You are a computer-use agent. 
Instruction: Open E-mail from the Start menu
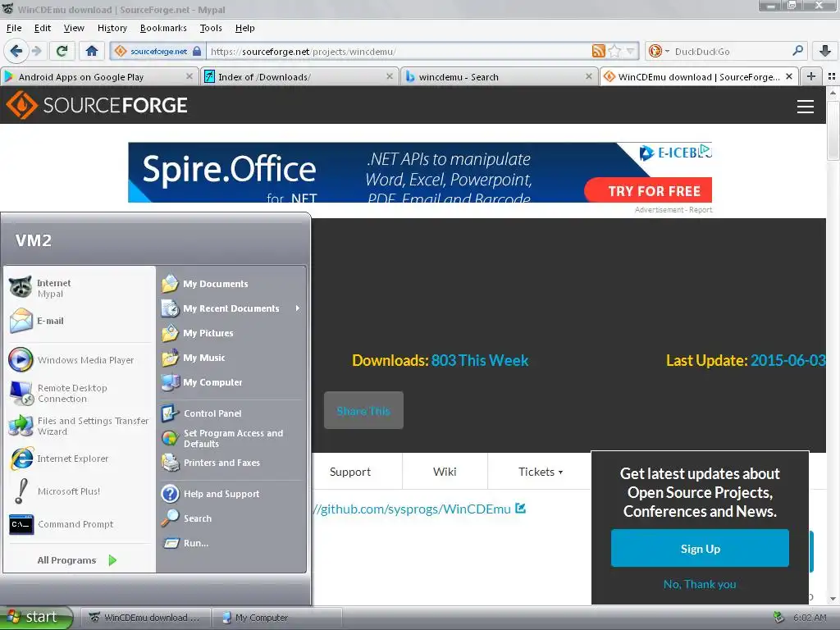tap(80, 321)
